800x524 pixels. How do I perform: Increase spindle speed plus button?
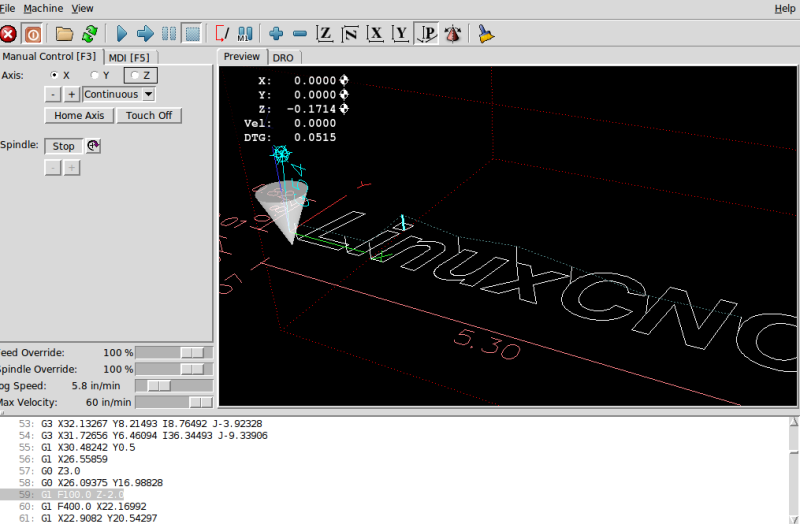(x=72, y=168)
